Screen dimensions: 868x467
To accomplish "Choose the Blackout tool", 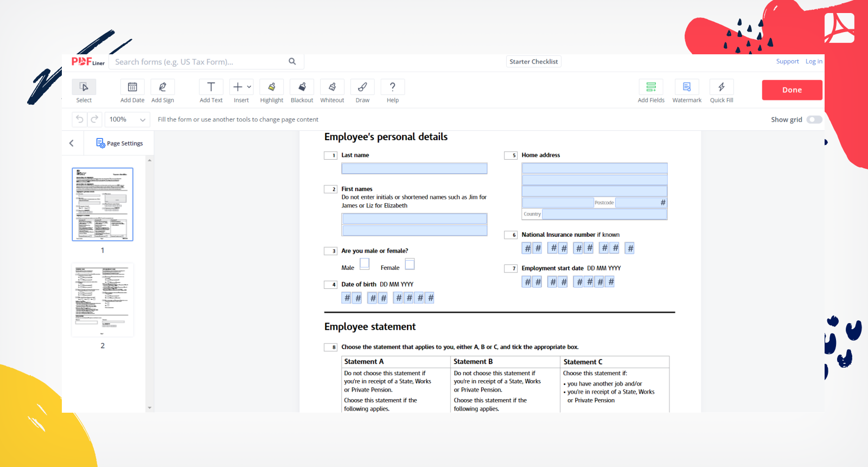I will (302, 87).
